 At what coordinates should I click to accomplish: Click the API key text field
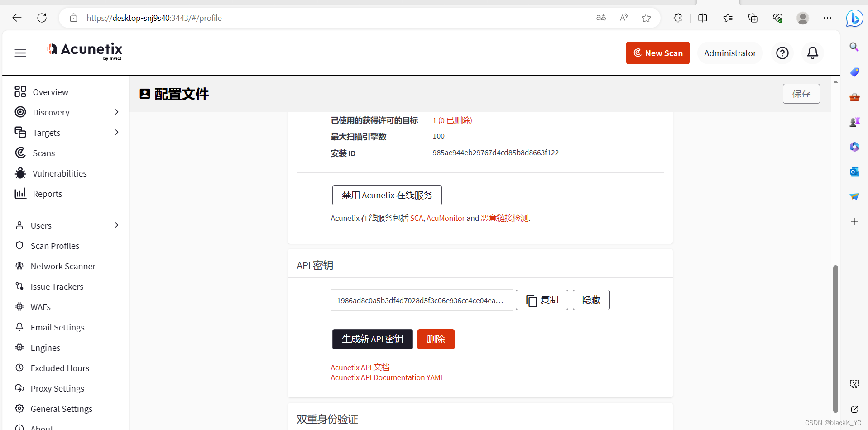422,300
